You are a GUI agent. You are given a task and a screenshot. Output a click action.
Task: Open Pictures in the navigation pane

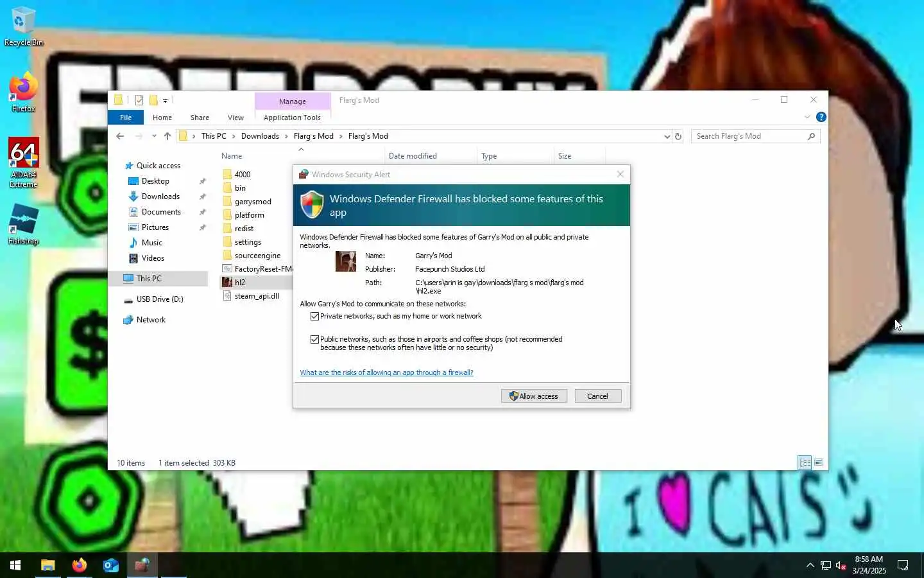155,227
